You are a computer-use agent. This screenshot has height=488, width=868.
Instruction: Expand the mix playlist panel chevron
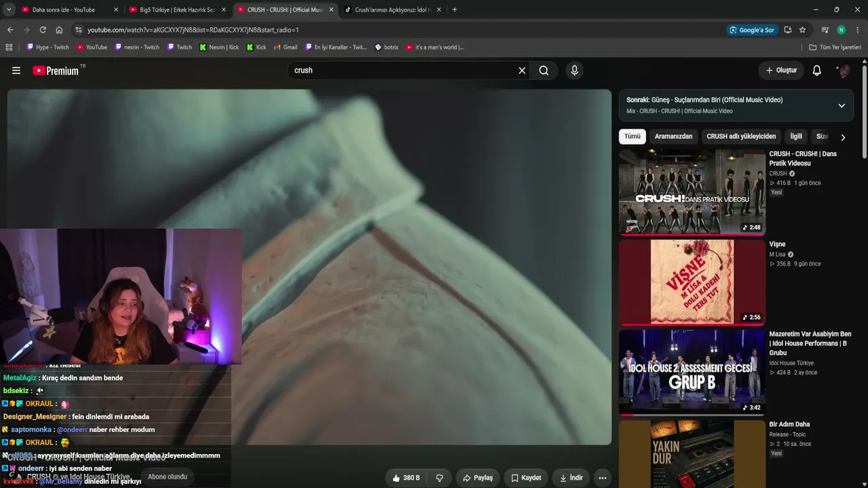(x=842, y=105)
